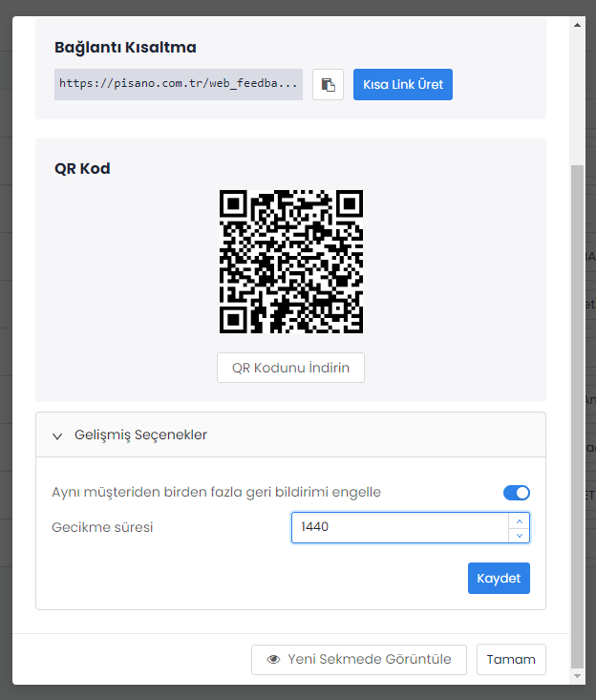The width and height of the screenshot is (596, 700).
Task: Click the eye icon for new tab preview
Action: [x=273, y=659]
